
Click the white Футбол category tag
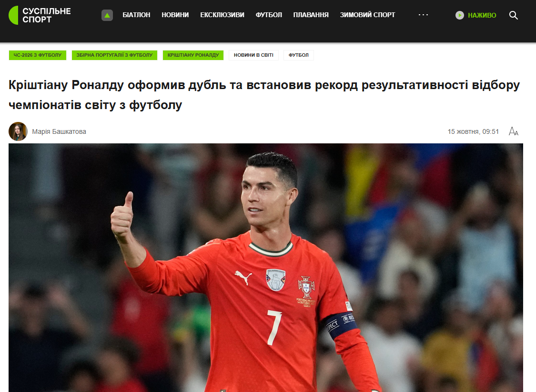pos(298,55)
